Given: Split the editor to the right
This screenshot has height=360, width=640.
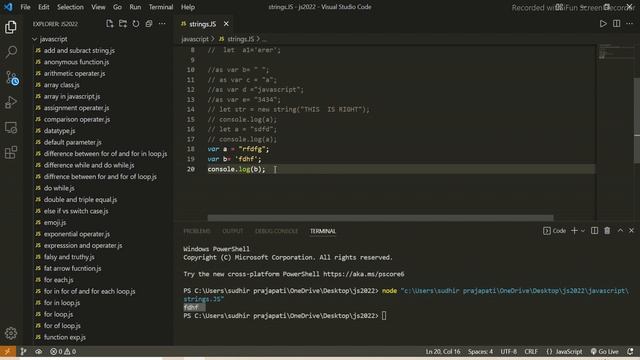Looking at the screenshot, I should (616, 24).
